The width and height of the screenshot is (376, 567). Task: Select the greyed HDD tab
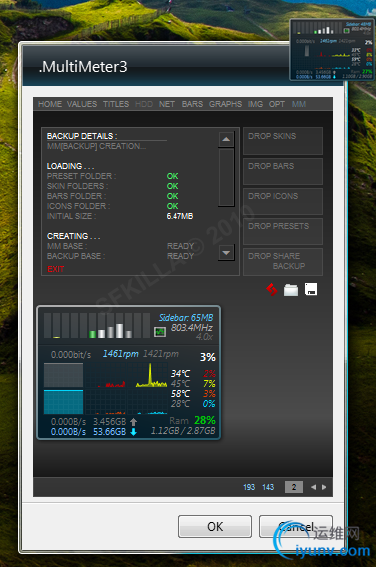click(144, 104)
